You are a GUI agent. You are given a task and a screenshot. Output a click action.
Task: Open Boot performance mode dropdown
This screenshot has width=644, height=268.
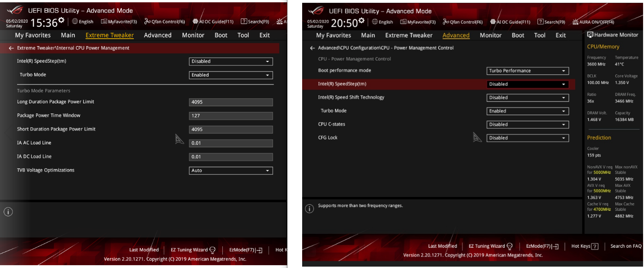pyautogui.click(x=528, y=71)
